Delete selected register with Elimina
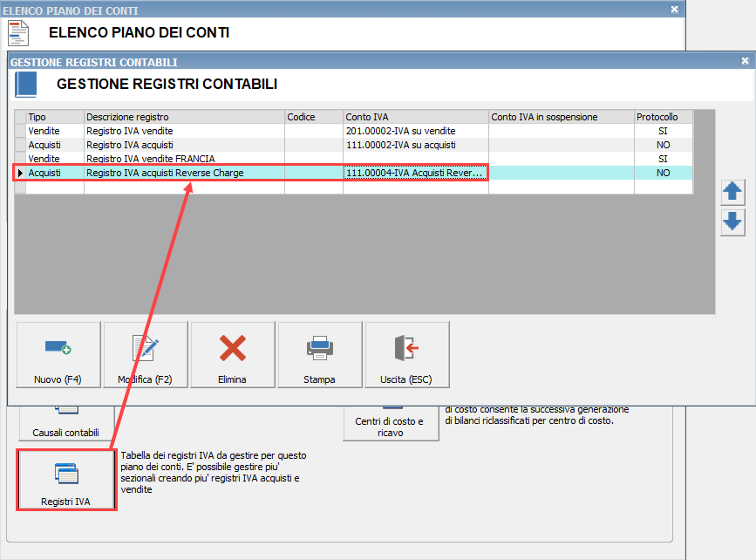This screenshot has height=560, width=756. [233, 354]
